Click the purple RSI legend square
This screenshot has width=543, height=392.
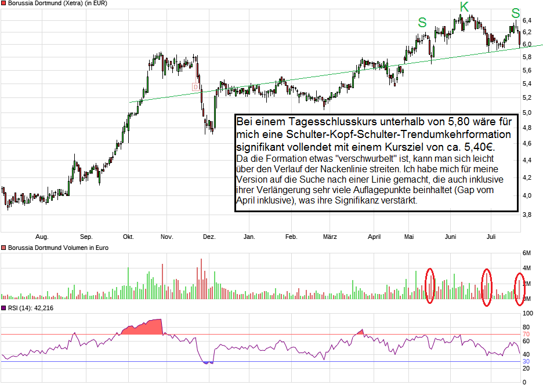coord(4,308)
